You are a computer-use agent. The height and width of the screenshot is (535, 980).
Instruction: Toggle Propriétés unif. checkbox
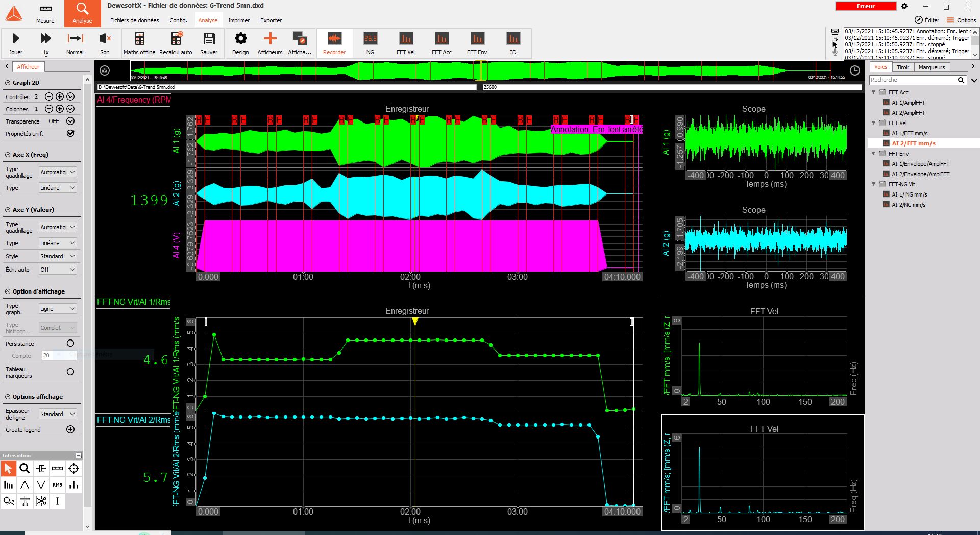tap(70, 133)
